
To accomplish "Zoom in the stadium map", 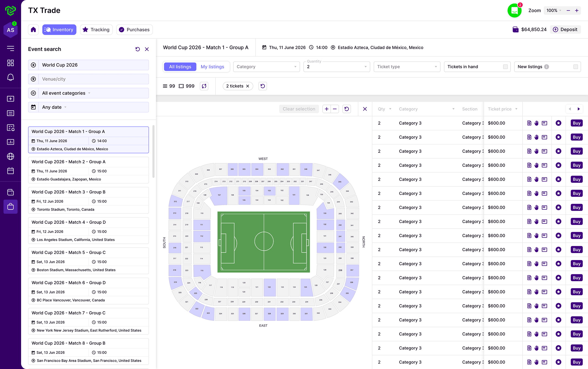I will (x=326, y=109).
